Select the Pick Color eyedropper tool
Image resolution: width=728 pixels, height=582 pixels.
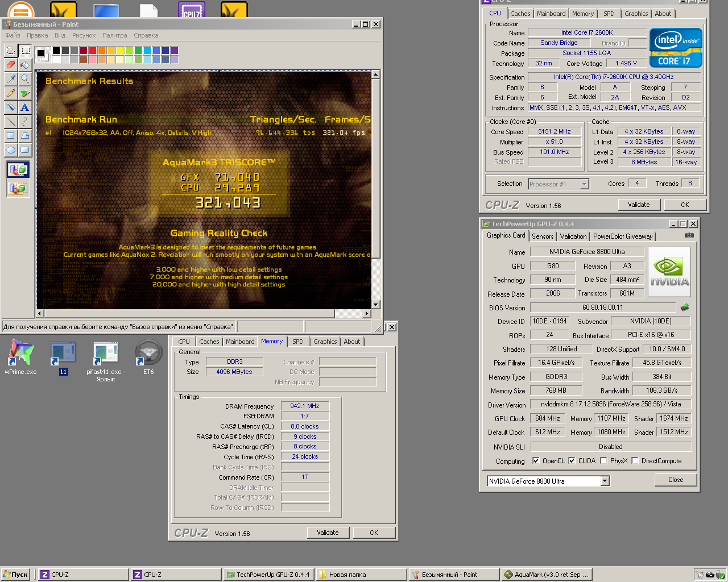point(10,79)
